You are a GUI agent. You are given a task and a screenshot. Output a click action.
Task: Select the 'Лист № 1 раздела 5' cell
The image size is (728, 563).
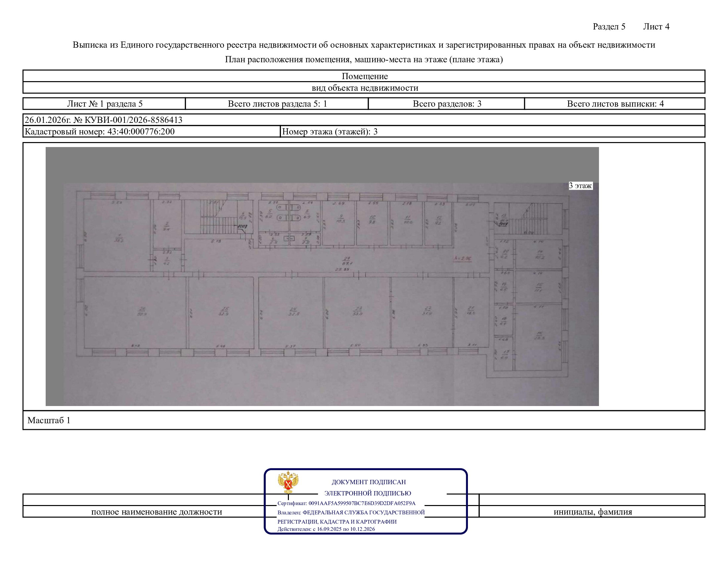[105, 104]
